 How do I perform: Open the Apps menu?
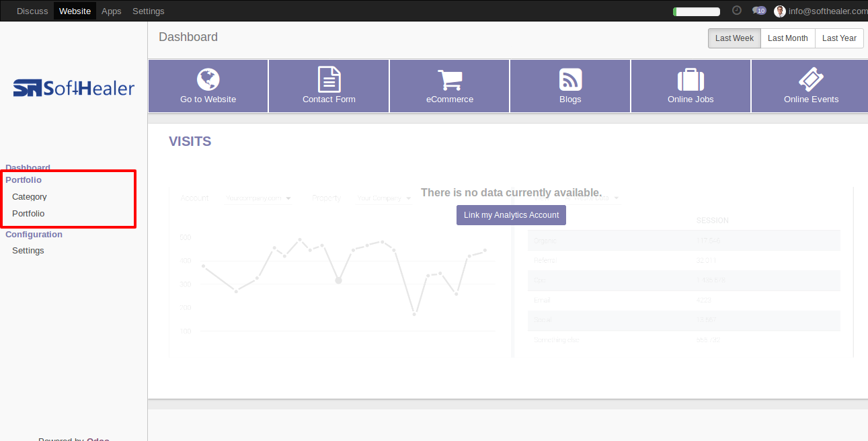tap(112, 11)
